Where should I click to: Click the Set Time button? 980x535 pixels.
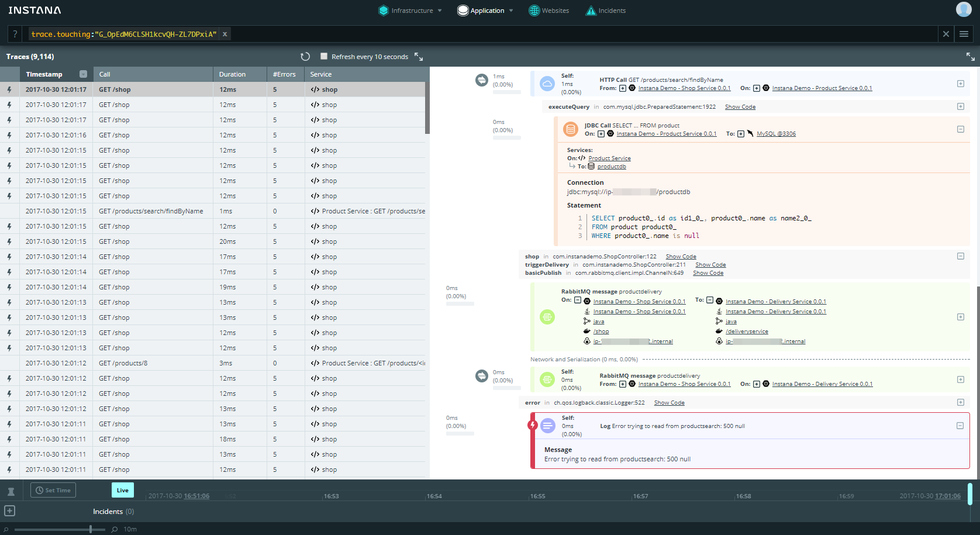coord(53,490)
